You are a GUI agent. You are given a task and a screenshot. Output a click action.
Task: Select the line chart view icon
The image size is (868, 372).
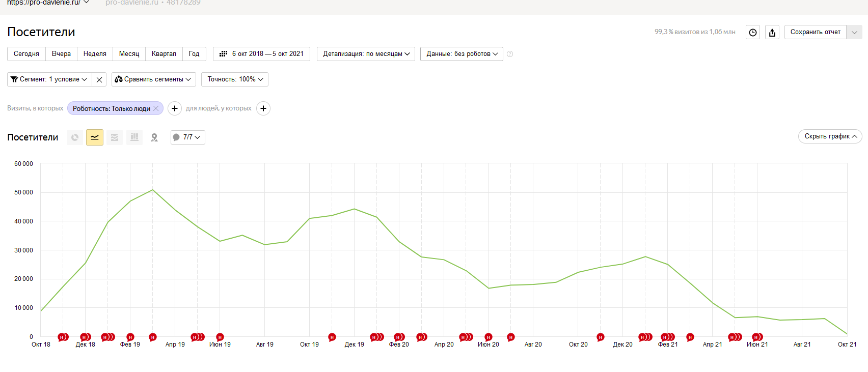pyautogui.click(x=95, y=137)
